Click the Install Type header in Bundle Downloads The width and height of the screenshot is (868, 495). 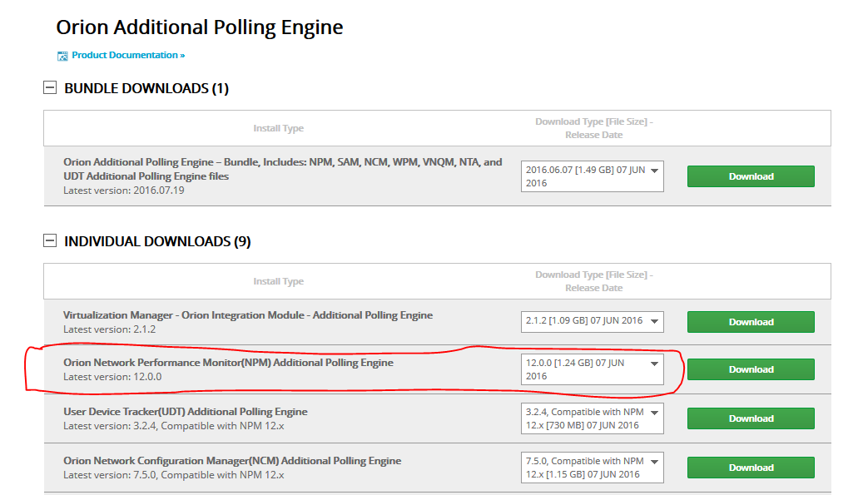click(x=279, y=128)
